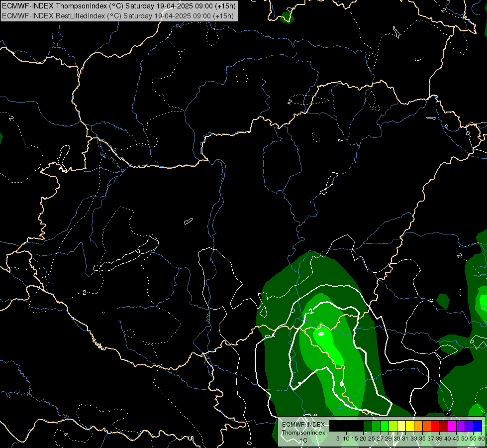Click the legend tick label 60
Viewport: 487px width, 448px height.
click(481, 439)
